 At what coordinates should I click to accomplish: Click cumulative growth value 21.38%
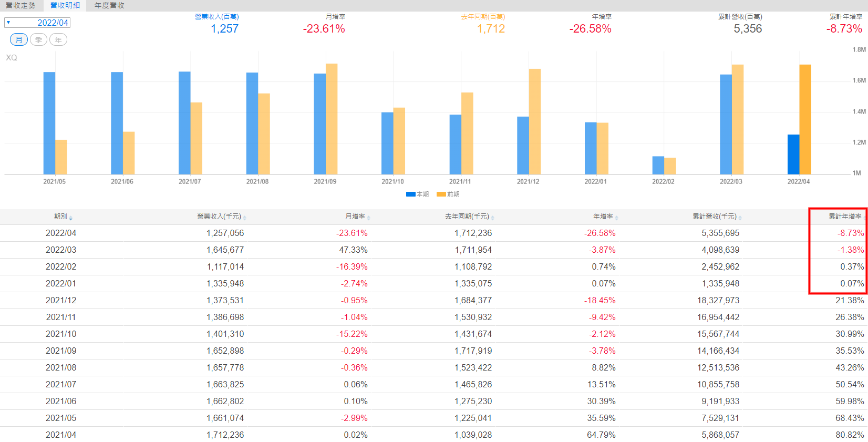coord(850,300)
